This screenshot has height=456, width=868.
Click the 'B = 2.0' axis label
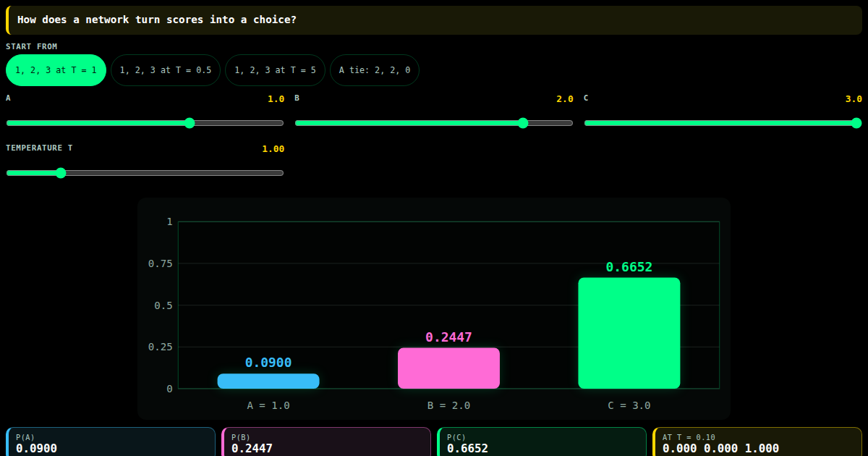[x=448, y=405]
